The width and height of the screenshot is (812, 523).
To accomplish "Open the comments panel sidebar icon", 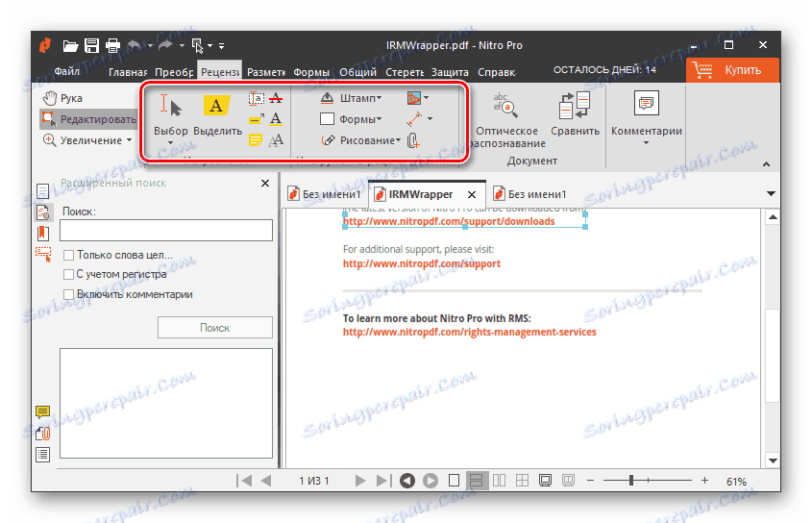I will (x=43, y=412).
